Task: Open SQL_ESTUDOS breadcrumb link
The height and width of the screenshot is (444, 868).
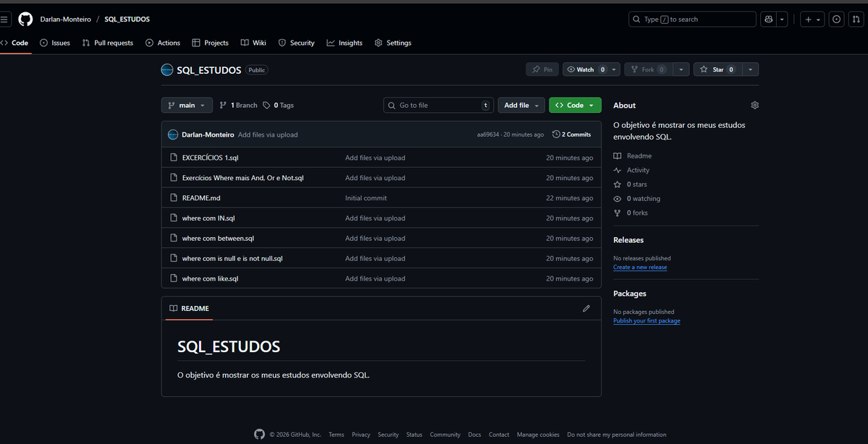Action: pyautogui.click(x=127, y=20)
